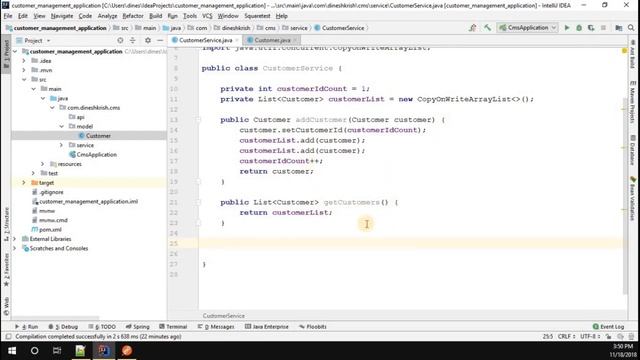Select .gitignore file in tree
The width and height of the screenshot is (640, 360).
(47, 192)
